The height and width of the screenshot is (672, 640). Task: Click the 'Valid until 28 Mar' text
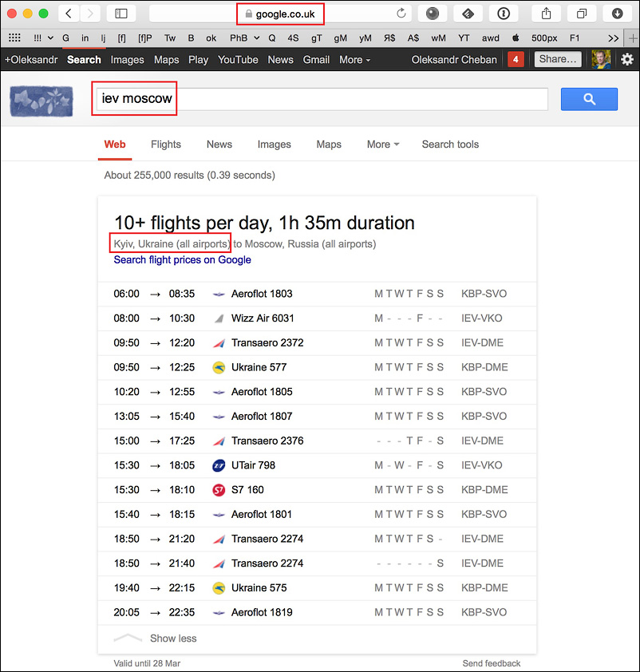click(x=147, y=663)
